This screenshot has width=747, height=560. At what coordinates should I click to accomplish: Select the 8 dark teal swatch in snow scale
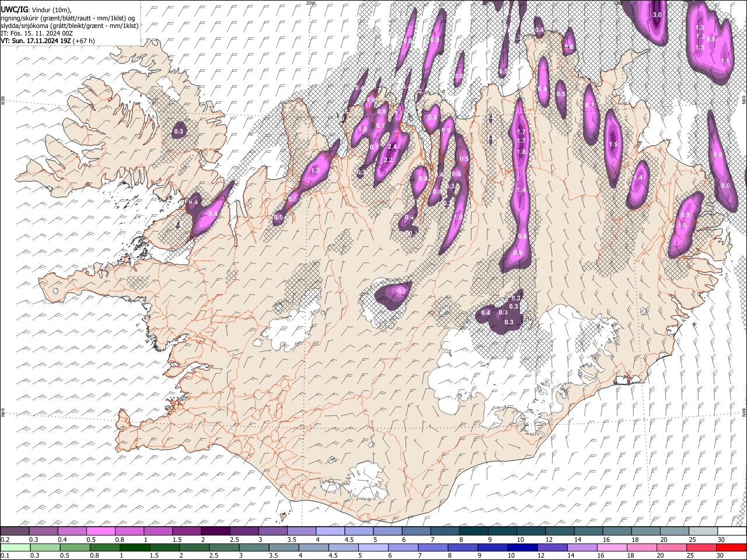(x=473, y=531)
